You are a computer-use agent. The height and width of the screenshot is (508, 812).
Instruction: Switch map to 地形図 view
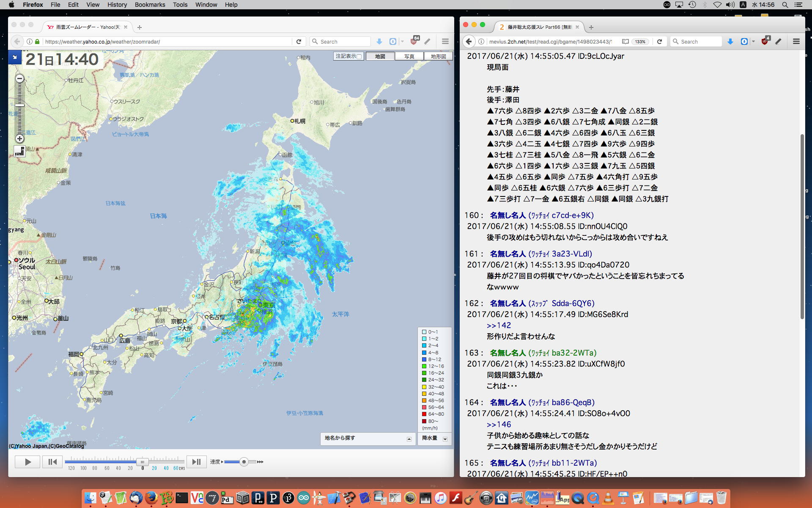pyautogui.click(x=438, y=56)
